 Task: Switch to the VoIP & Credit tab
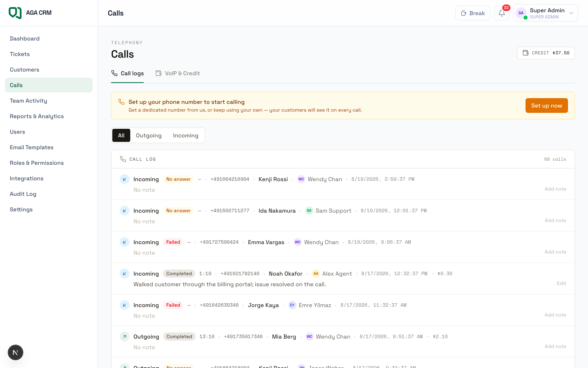(178, 73)
